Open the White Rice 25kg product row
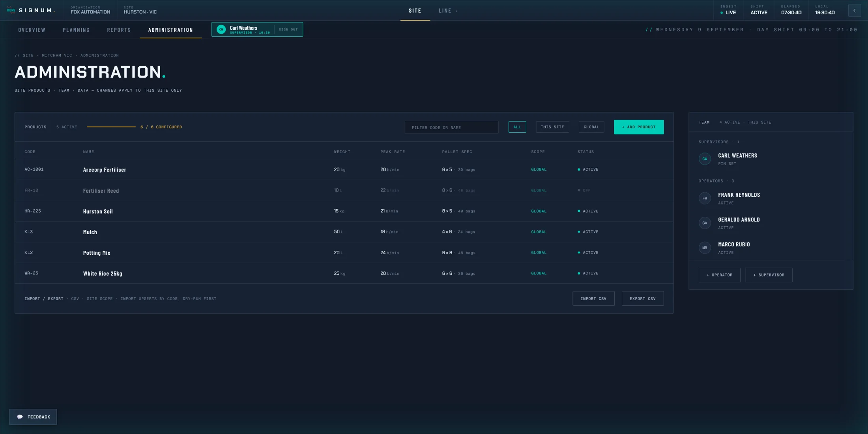This screenshot has width=868, height=434. tap(344, 273)
